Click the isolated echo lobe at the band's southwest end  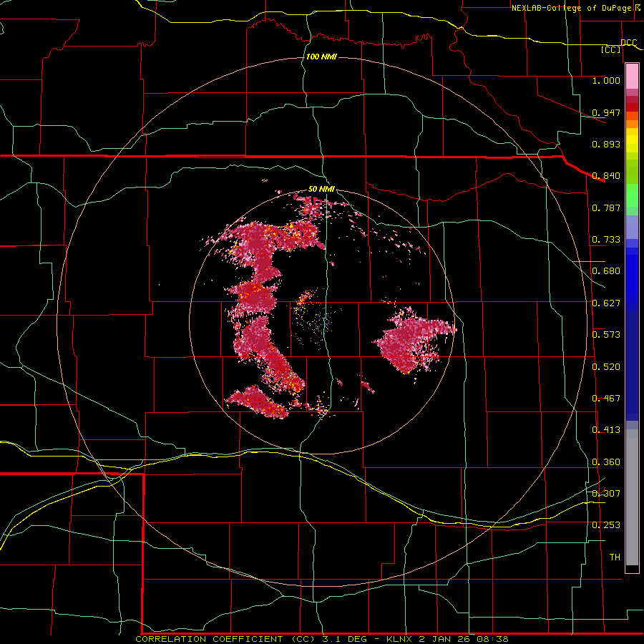pyautogui.click(x=258, y=401)
